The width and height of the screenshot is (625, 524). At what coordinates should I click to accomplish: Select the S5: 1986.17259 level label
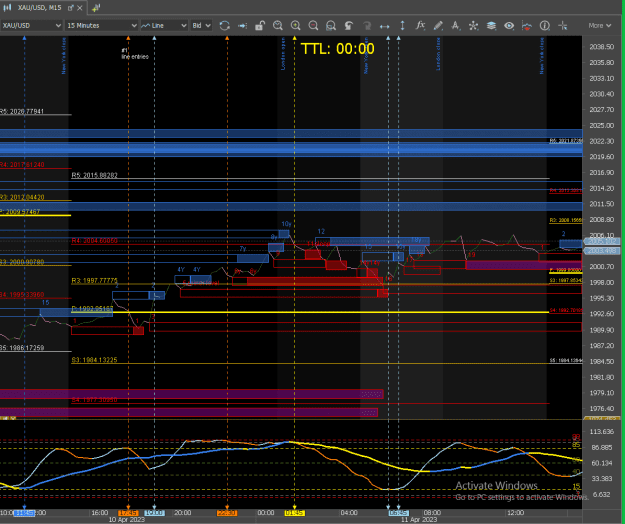(22, 347)
